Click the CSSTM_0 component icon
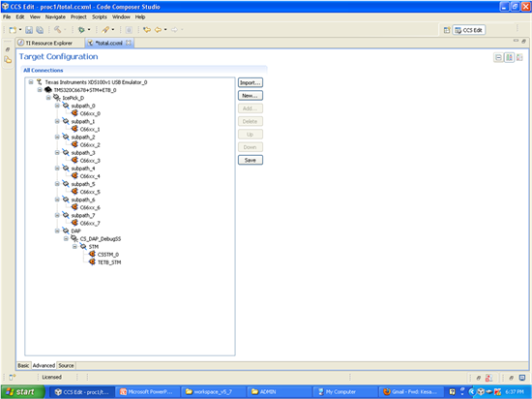532x399 pixels. (x=92, y=254)
